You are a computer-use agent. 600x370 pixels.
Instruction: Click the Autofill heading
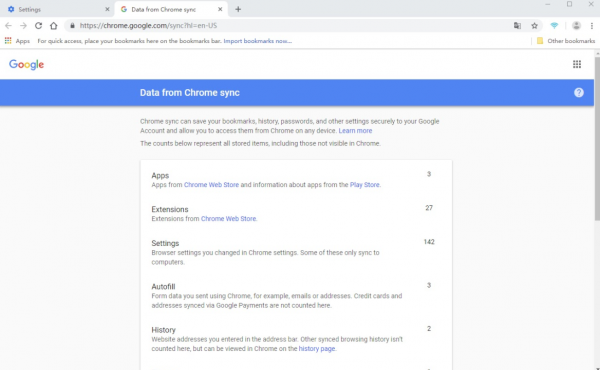tap(163, 287)
